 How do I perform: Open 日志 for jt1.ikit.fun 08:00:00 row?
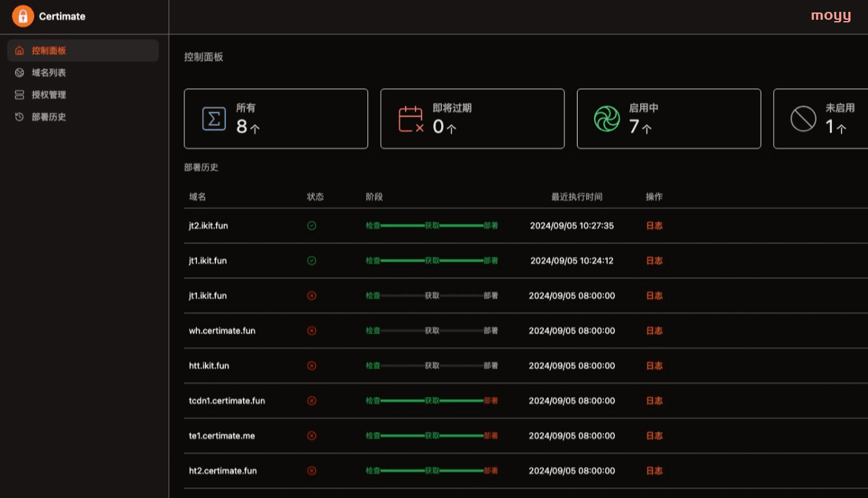click(x=654, y=296)
